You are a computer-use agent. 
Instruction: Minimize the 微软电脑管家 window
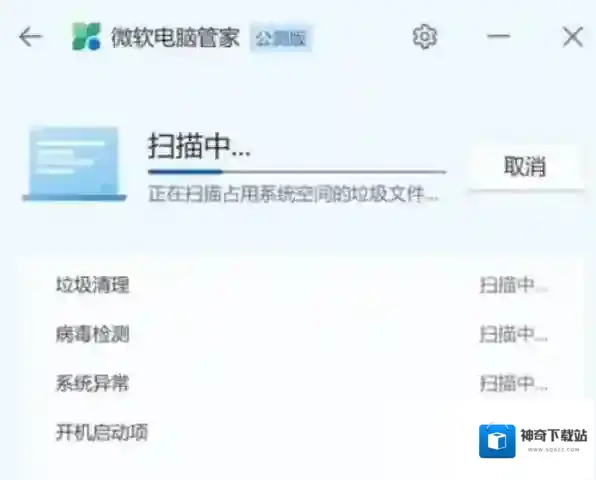(498, 36)
